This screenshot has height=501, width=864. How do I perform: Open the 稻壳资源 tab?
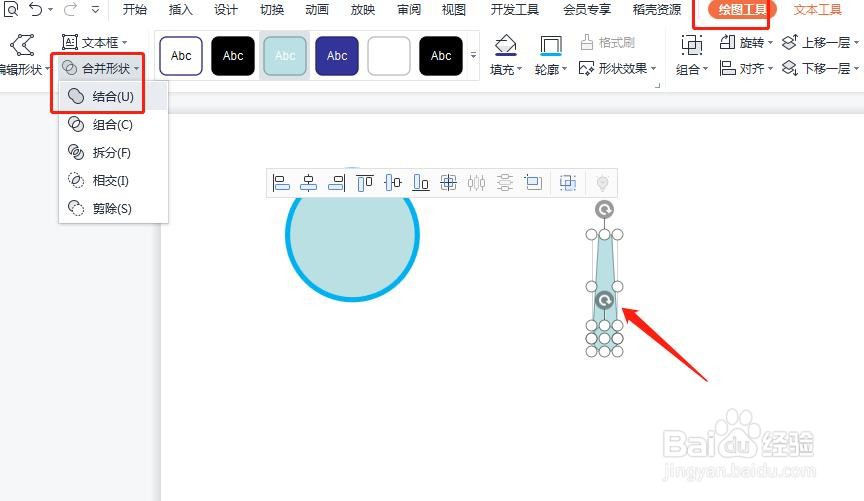657,9
